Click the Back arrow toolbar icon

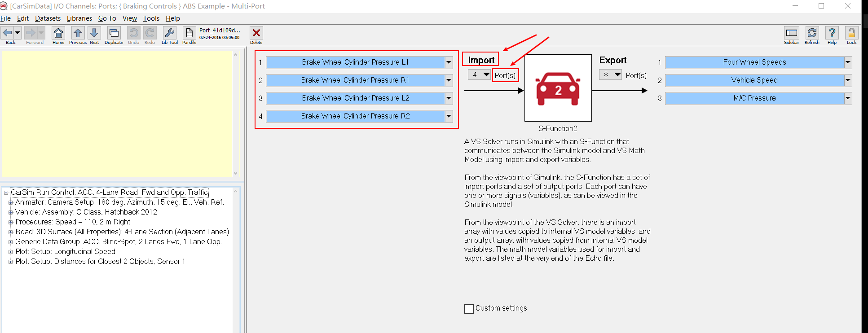point(7,33)
